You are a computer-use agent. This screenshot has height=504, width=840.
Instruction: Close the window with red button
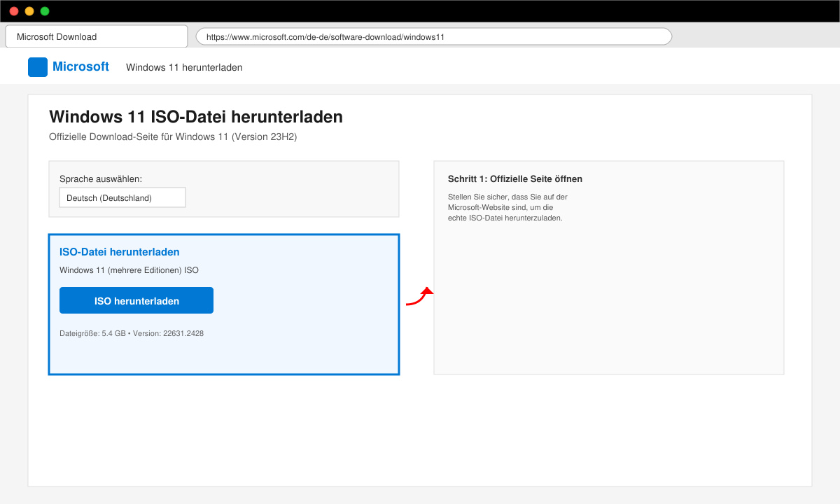pyautogui.click(x=14, y=11)
